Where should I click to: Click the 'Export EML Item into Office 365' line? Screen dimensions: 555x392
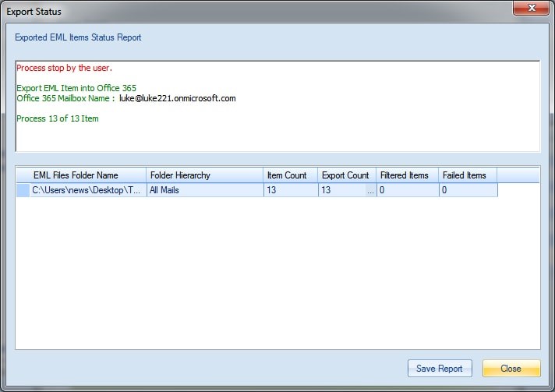(76, 88)
